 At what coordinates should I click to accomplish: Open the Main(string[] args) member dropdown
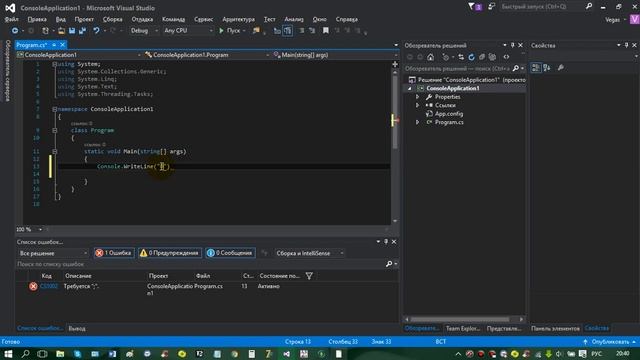click(x=336, y=55)
